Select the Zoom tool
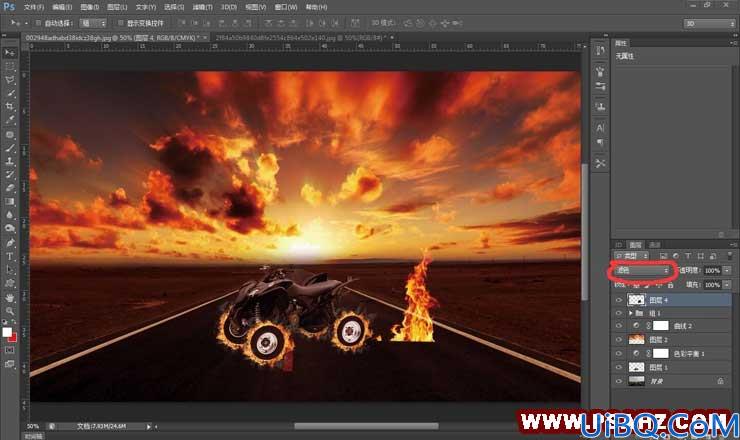This screenshot has height=440, width=740. (x=9, y=311)
